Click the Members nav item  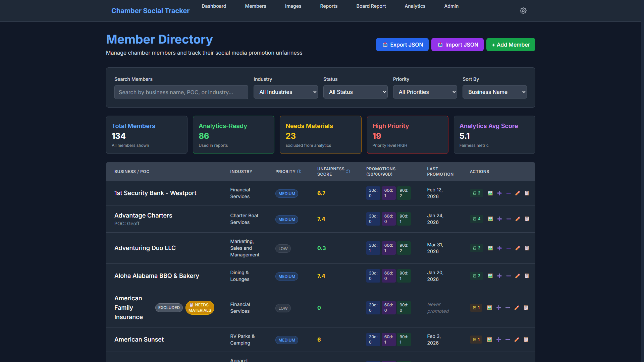tap(256, 6)
